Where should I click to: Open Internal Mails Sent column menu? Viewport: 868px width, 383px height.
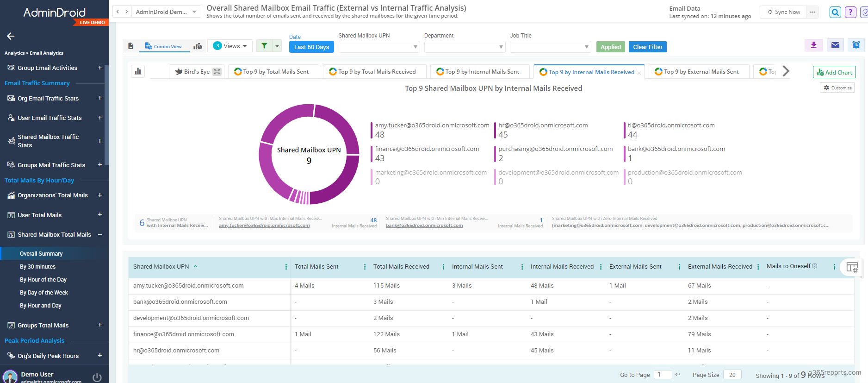[x=522, y=267]
